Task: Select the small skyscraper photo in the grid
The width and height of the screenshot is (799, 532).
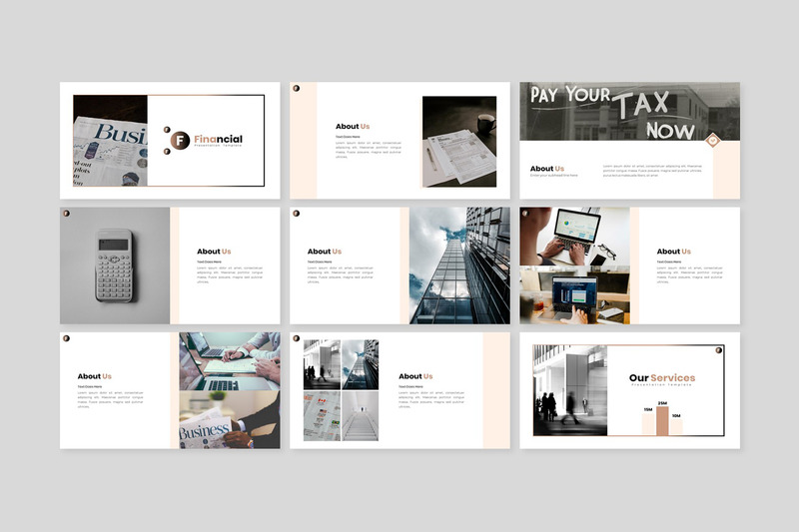Action: pyautogui.click(x=361, y=365)
